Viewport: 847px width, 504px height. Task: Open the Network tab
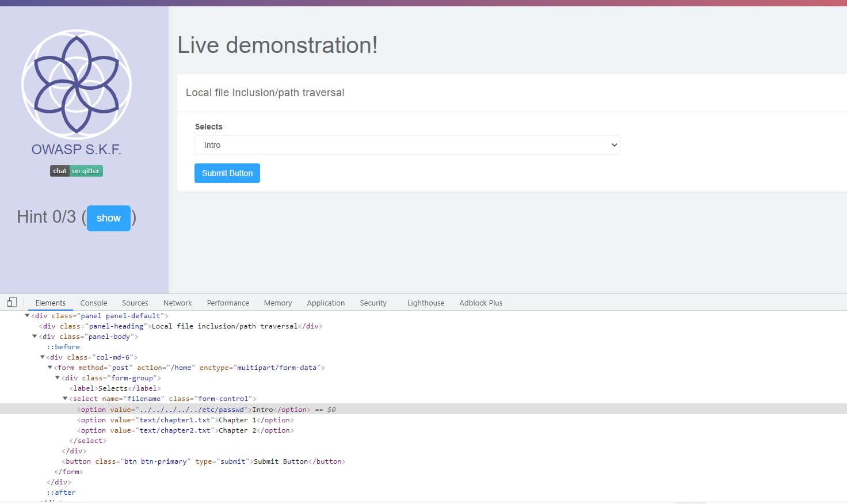pos(177,303)
